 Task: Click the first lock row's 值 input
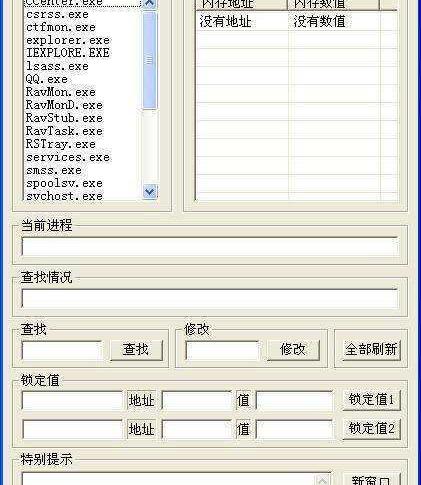tap(295, 400)
